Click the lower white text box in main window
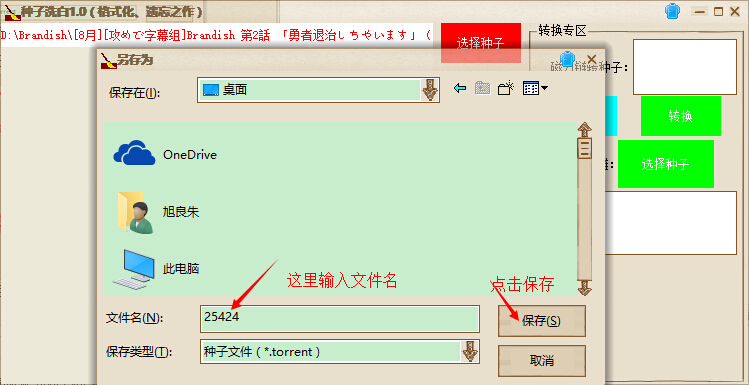The height and width of the screenshot is (385, 749). pos(671,223)
